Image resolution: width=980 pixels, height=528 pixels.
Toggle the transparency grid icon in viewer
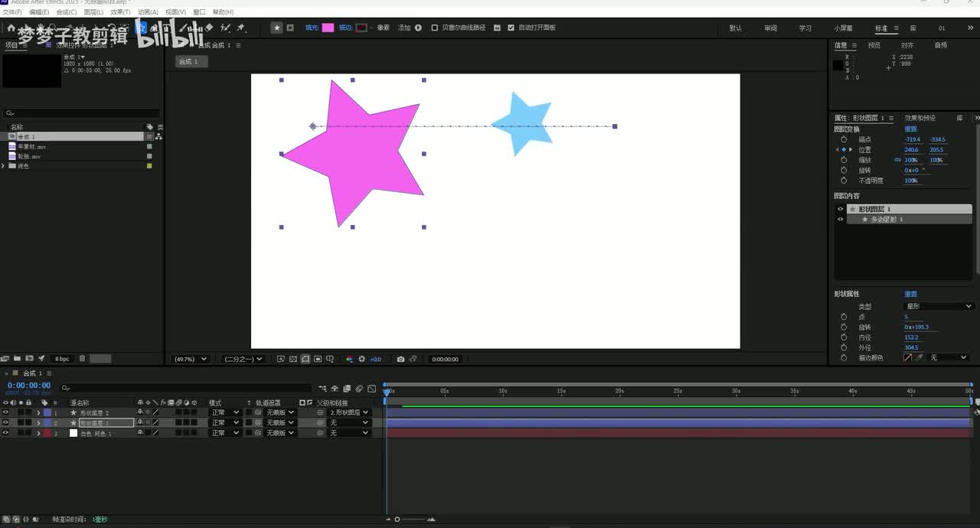(x=292, y=359)
